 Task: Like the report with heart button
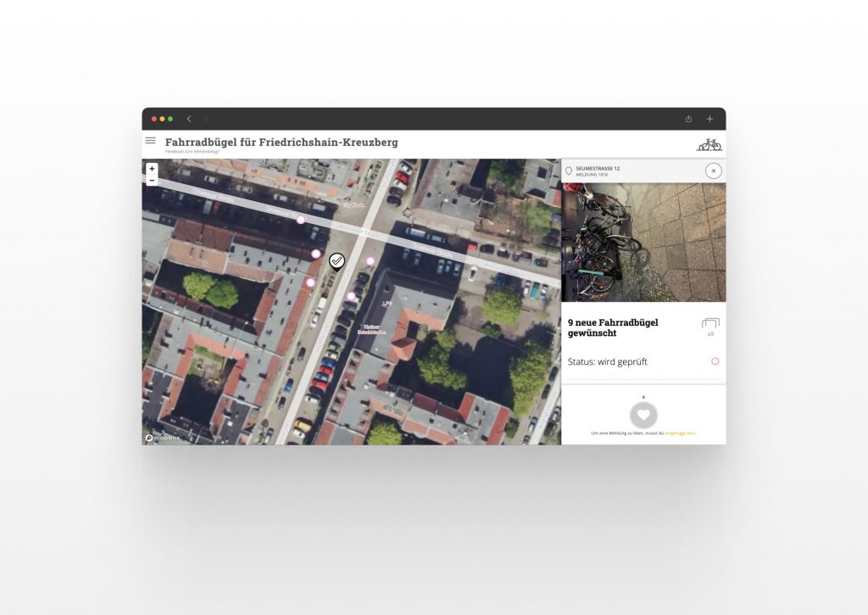(x=643, y=415)
